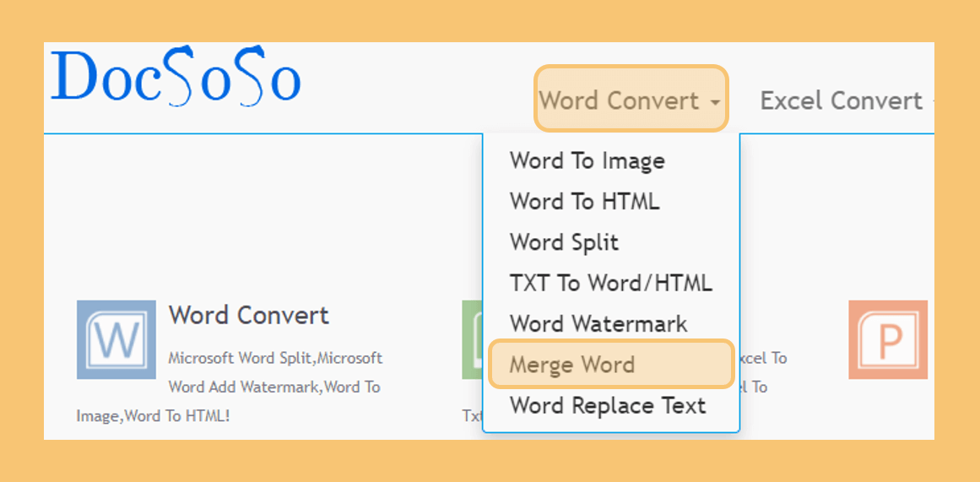Image resolution: width=980 pixels, height=482 pixels.
Task: Click the partially hidden 'xcel To' text
Action: (763, 358)
